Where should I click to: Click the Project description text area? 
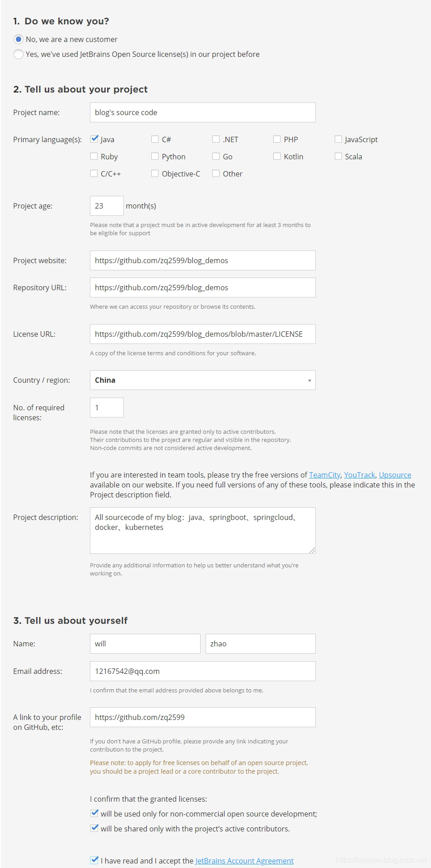(x=202, y=531)
